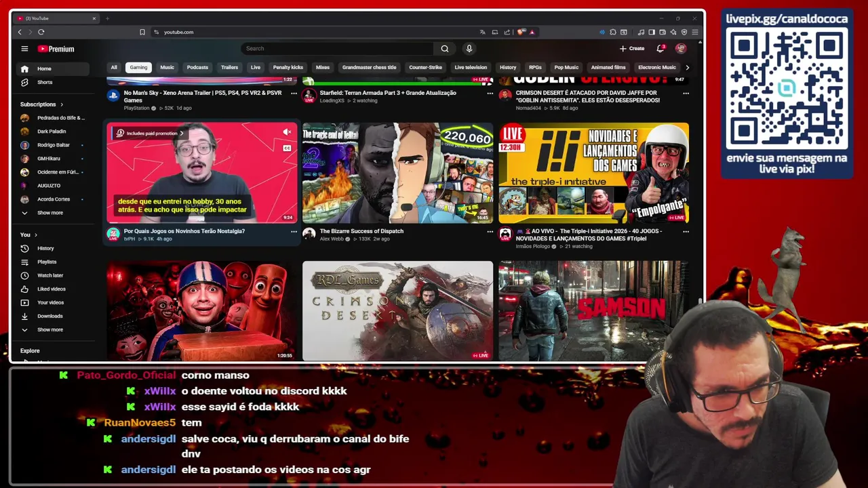Open the Irmãos Piologo channel link

pyautogui.click(x=533, y=246)
